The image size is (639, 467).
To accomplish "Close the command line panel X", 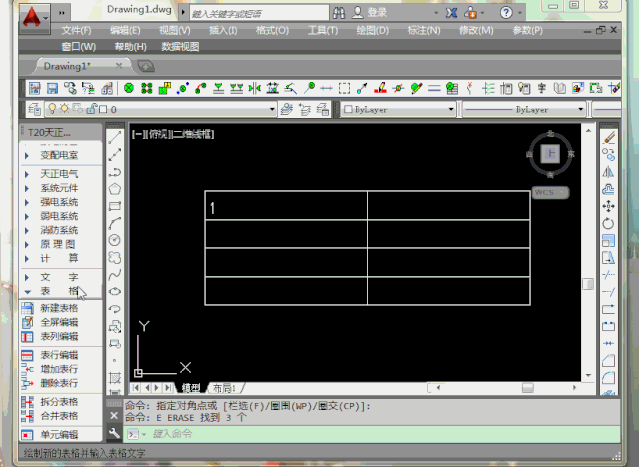I will coord(114,416).
